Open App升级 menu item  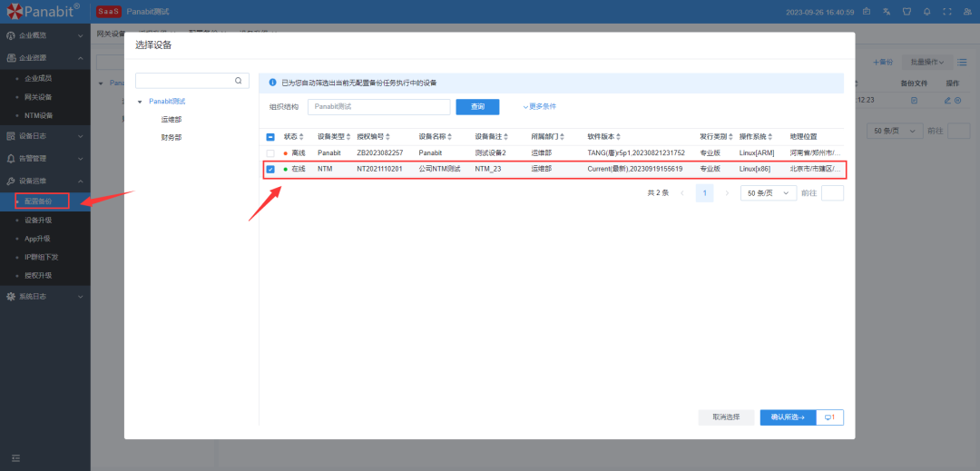pyautogui.click(x=37, y=239)
